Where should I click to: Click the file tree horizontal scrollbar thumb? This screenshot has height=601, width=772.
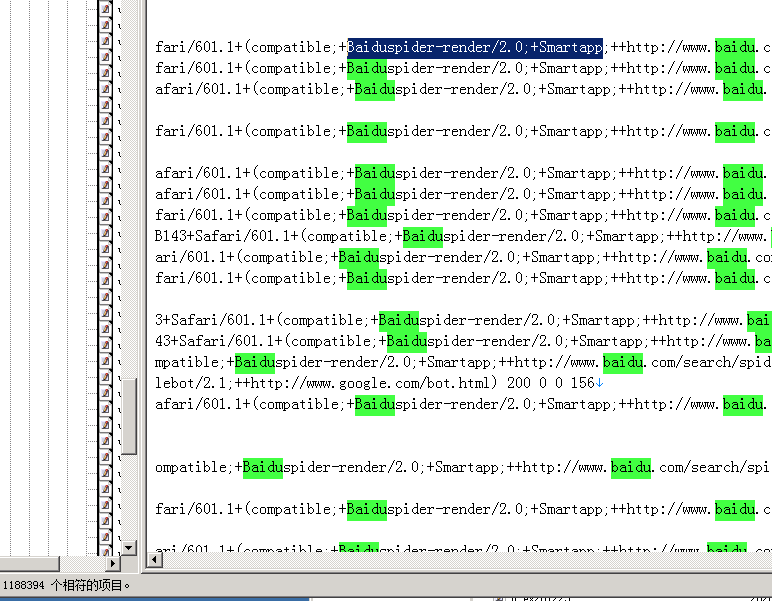pos(30,564)
